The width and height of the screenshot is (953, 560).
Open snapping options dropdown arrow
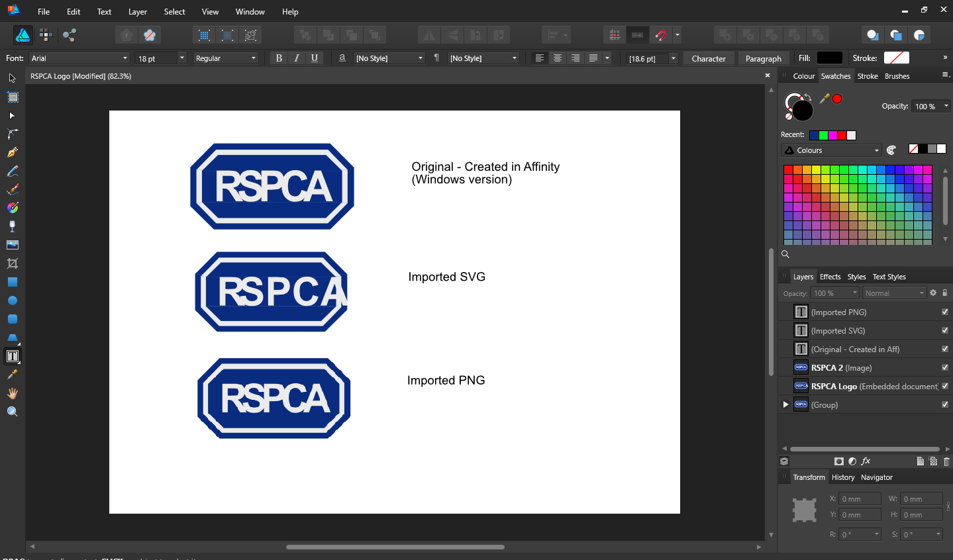click(677, 35)
